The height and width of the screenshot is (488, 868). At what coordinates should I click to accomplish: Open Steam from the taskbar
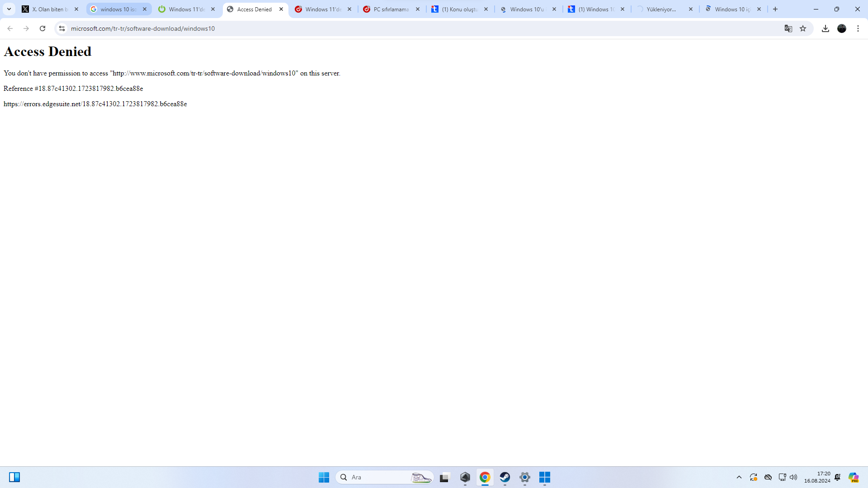pos(505,477)
